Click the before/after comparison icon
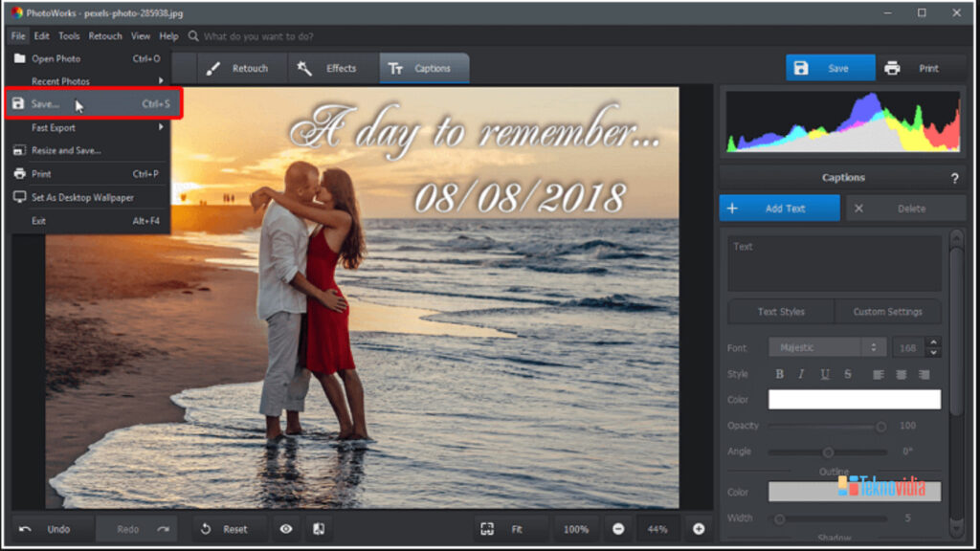The width and height of the screenshot is (980, 551). (x=319, y=528)
